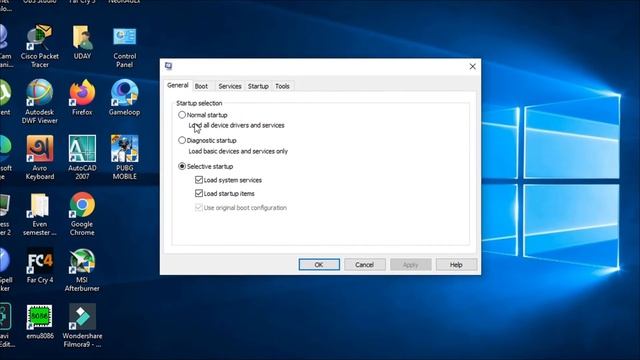Launch Control Panel desktop shortcut
Viewport: 640px width, 360px height.
coord(124,46)
